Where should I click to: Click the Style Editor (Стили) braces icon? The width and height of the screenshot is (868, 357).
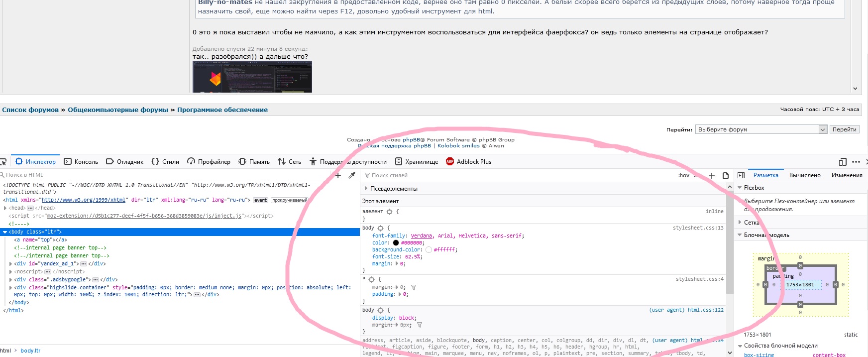(x=155, y=161)
